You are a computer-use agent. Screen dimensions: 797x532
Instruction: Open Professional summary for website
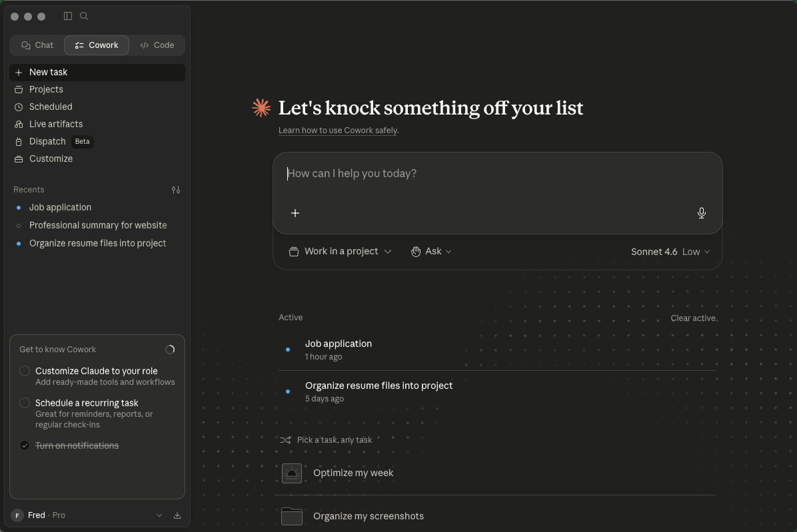click(97, 225)
